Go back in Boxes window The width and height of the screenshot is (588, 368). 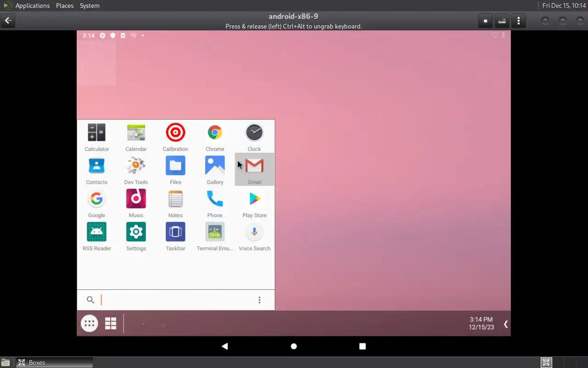pyautogui.click(x=8, y=21)
